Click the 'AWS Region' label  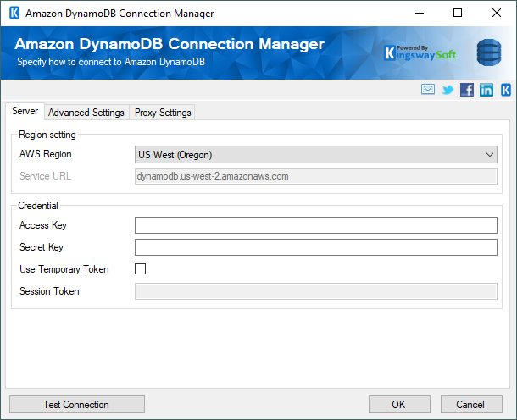[46, 154]
